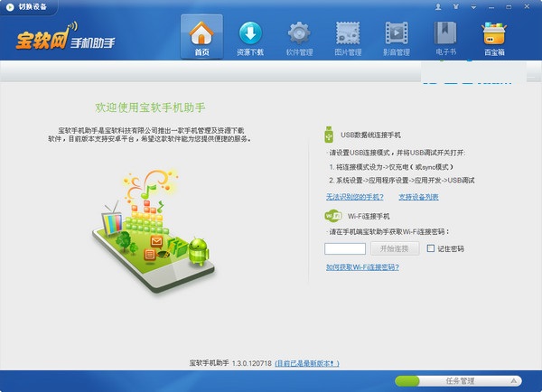Enable the 记住密码 remember password checkbox
The width and height of the screenshot is (542, 392).
pyautogui.click(x=431, y=248)
